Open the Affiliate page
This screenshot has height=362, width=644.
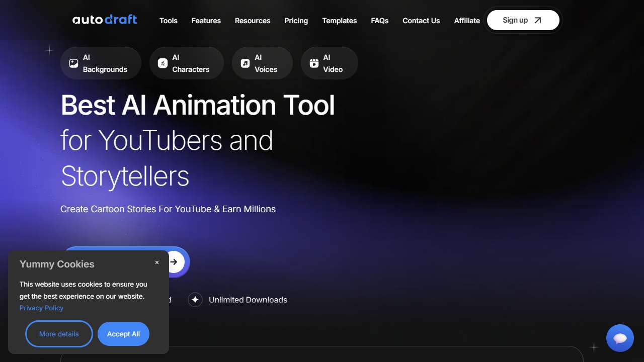(x=467, y=21)
